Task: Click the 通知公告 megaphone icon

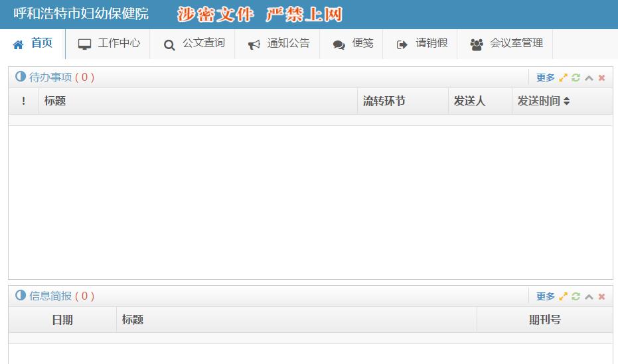Action: 254,45
